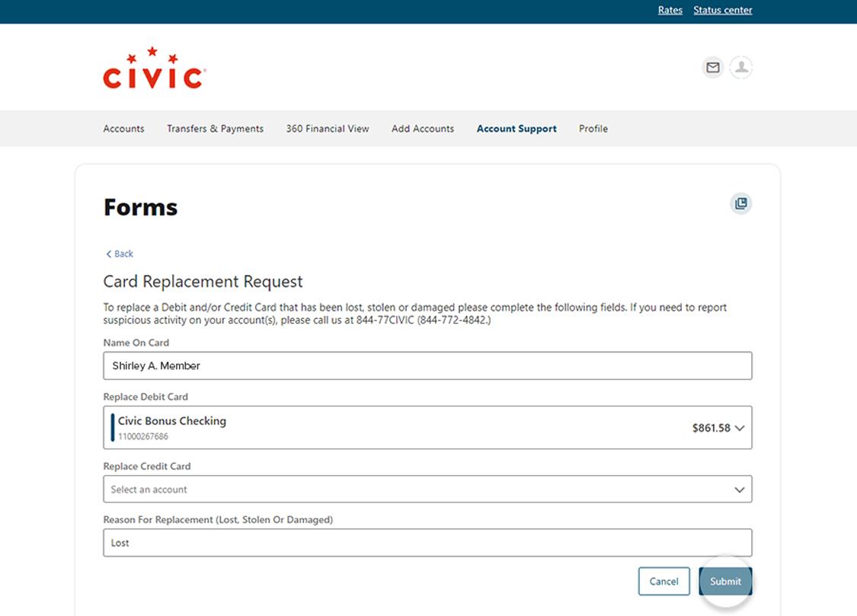Open the Rates link

(670, 11)
